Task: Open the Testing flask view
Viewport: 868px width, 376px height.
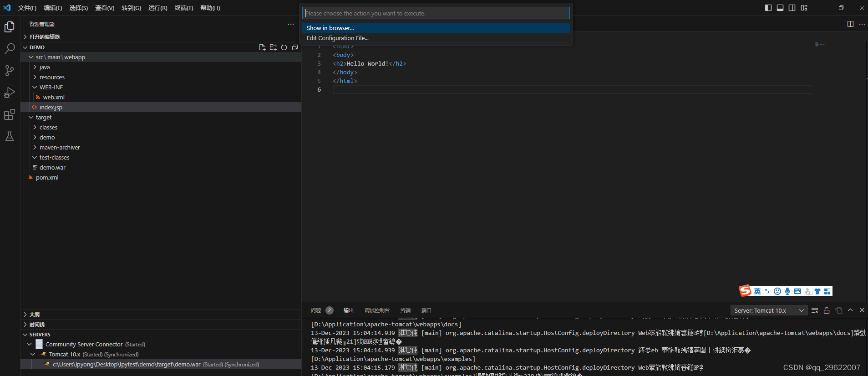Action: pos(10,136)
